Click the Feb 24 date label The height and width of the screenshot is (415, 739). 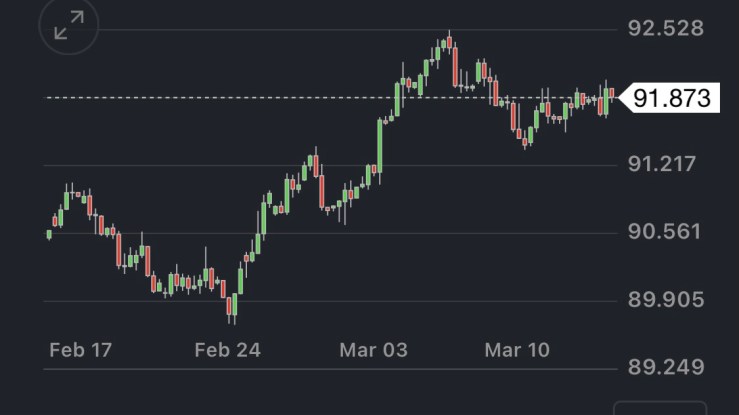pyautogui.click(x=227, y=350)
